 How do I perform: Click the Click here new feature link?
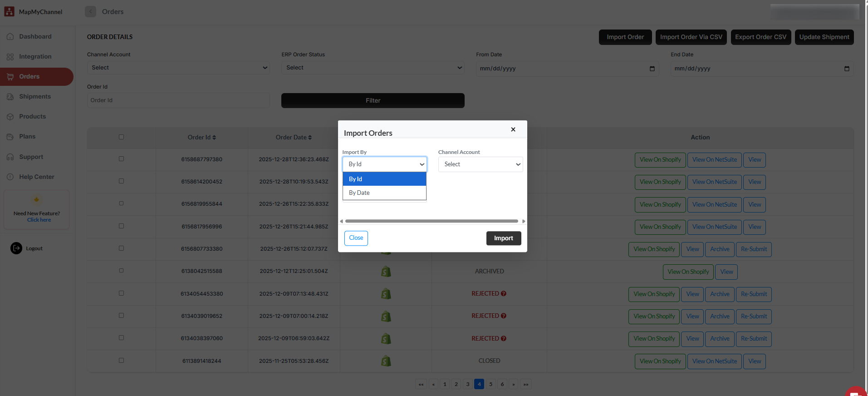(39, 220)
